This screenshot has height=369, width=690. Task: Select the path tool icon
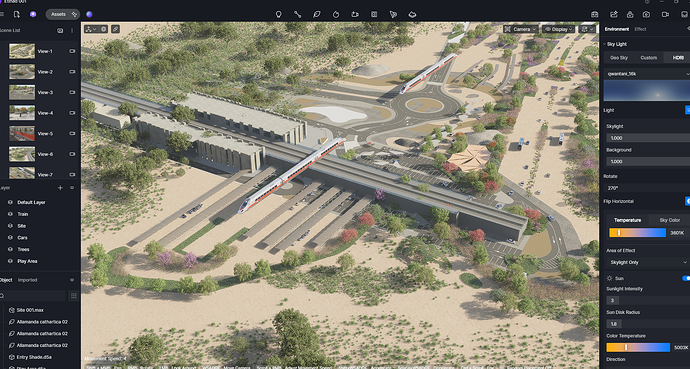[297, 15]
